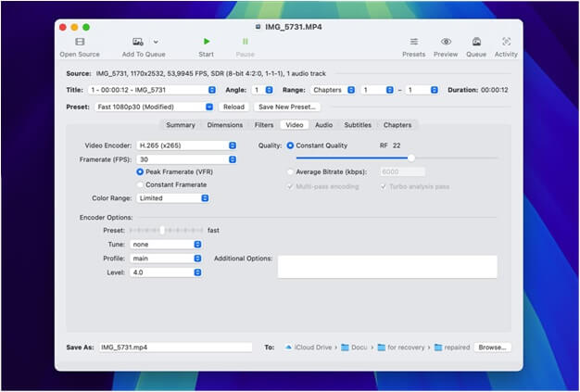This screenshot has height=392, width=580.
Task: Click the repaired folder icon
Action: 438,348
